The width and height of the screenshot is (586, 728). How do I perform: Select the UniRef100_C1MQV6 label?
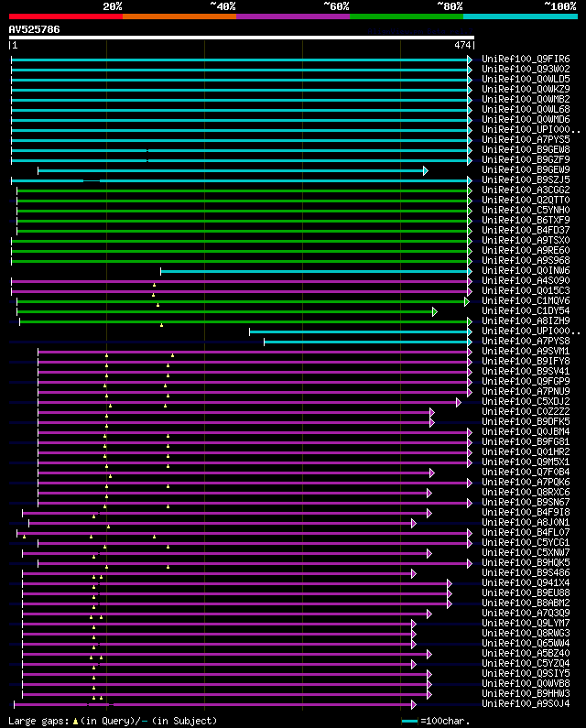pyautogui.click(x=526, y=301)
